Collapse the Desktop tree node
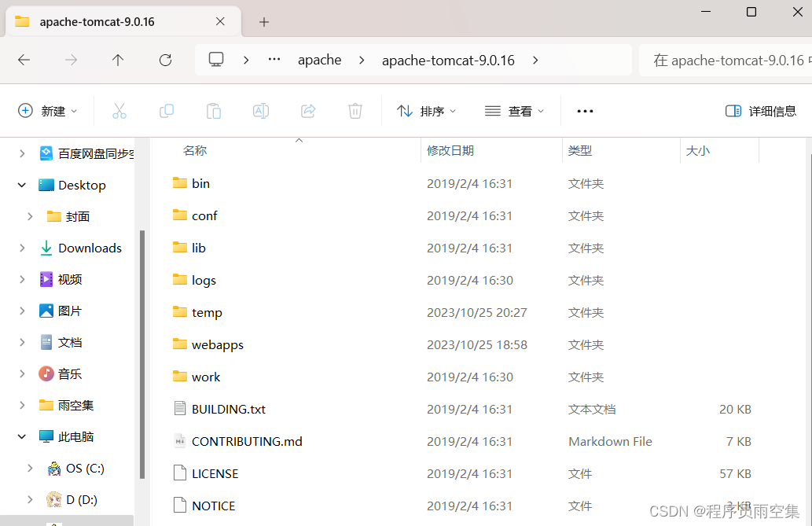This screenshot has height=526, width=812. pos(22,185)
